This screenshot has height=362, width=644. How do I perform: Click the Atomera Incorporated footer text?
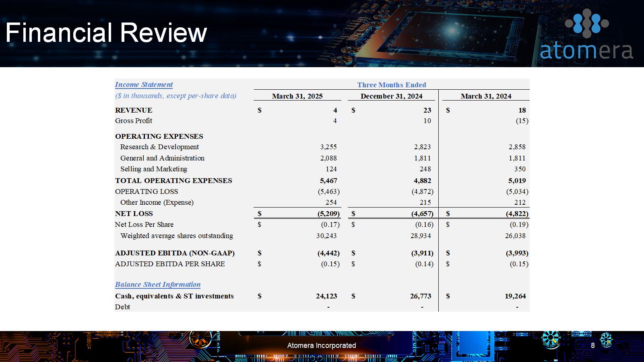(321, 346)
